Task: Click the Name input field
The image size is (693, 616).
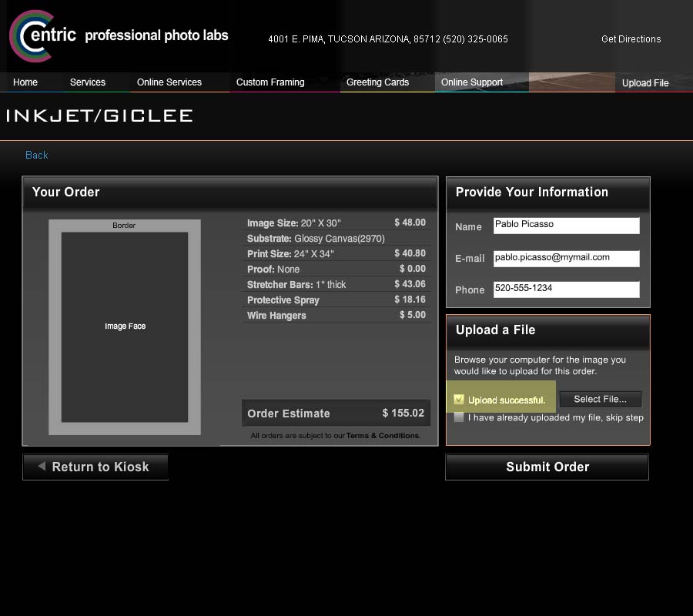Action: click(x=566, y=225)
